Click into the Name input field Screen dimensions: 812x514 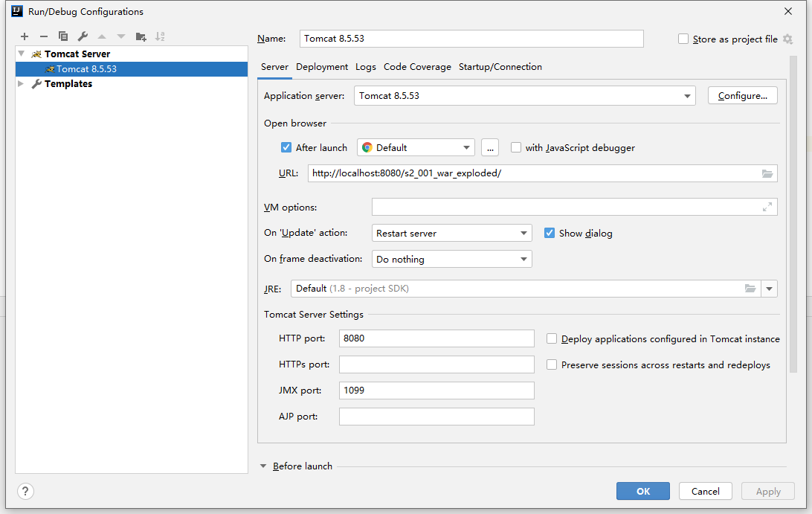471,39
